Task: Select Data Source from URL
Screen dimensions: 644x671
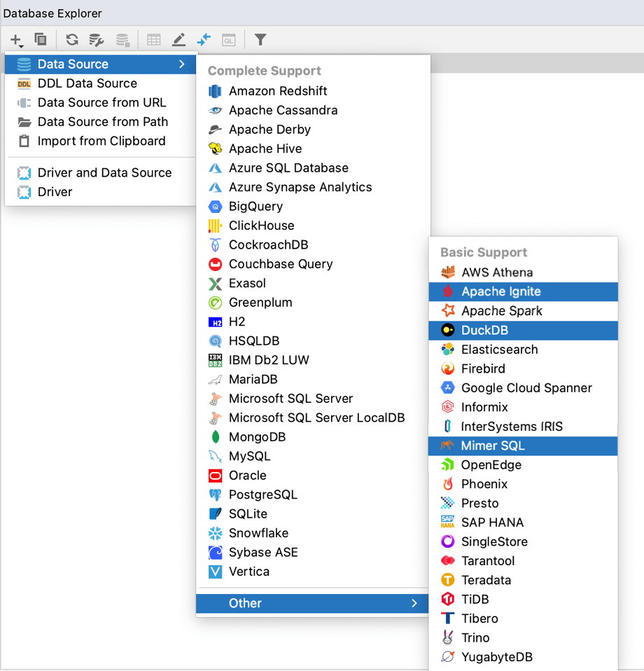Action: pos(101,102)
